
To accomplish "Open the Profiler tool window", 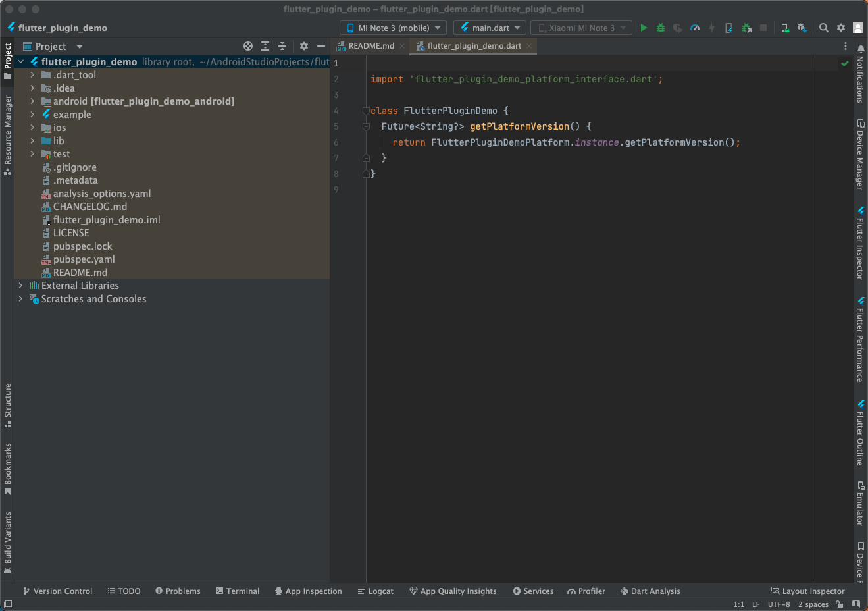I will (x=586, y=591).
